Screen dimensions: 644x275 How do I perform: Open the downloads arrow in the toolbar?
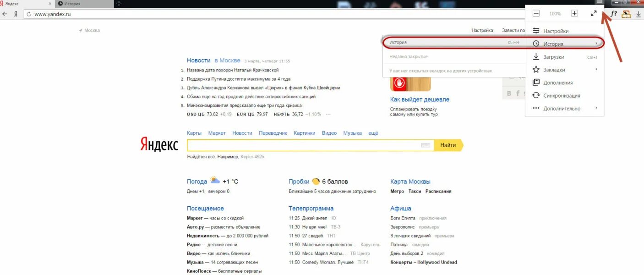(639, 14)
